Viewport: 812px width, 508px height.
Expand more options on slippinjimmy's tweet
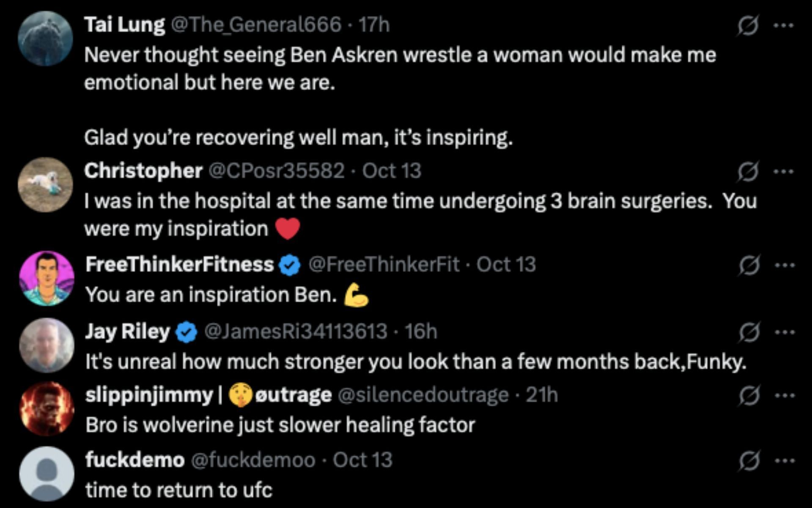[x=785, y=396]
